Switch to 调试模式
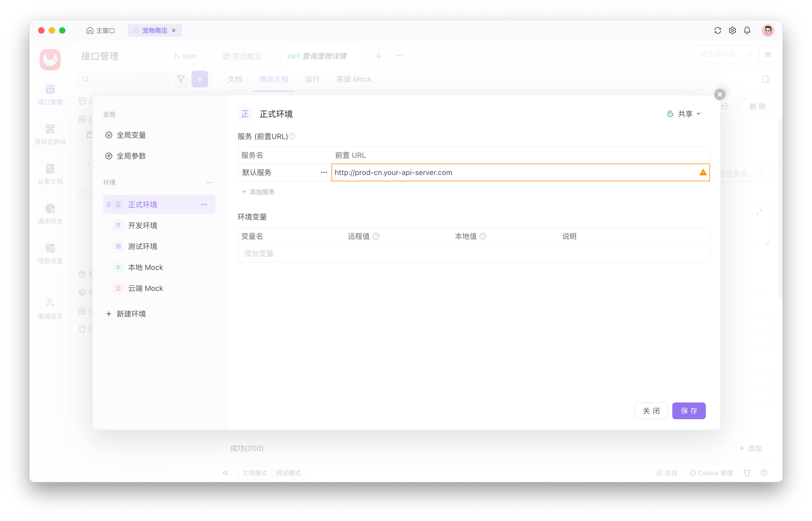The height and width of the screenshot is (521, 812). pyautogui.click(x=288, y=473)
